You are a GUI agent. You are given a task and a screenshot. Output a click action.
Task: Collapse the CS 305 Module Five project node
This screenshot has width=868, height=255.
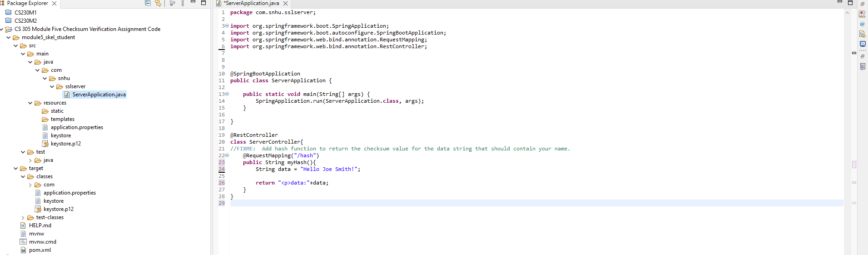pos(2,29)
